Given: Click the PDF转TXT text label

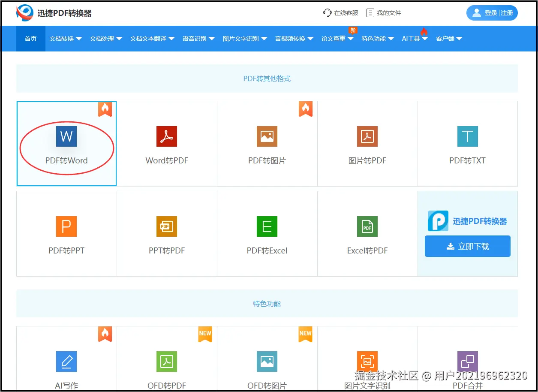Looking at the screenshot, I should (x=468, y=161).
